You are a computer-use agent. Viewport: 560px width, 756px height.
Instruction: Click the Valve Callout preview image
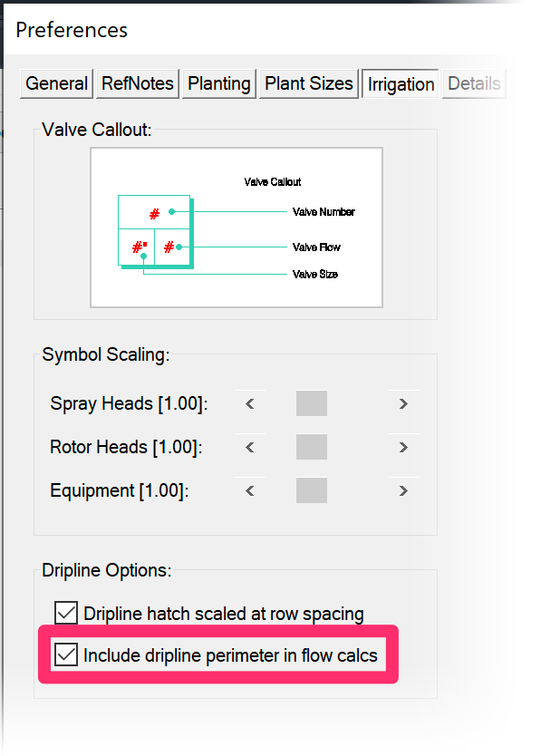(x=237, y=228)
